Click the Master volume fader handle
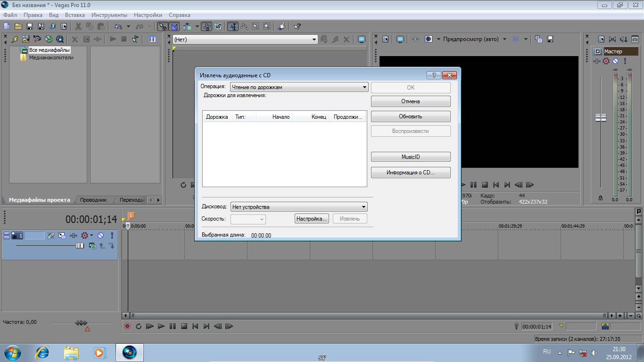 coord(601,118)
